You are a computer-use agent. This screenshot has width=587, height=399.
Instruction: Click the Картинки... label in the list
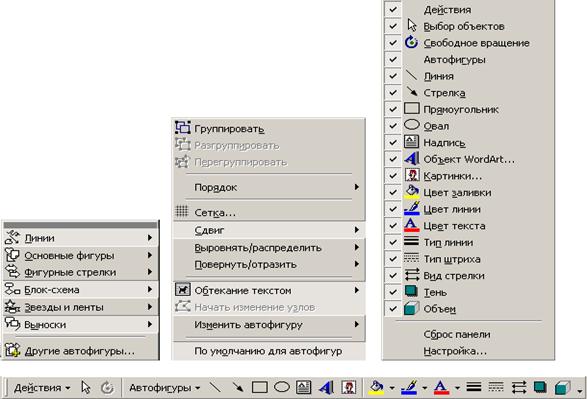453,176
